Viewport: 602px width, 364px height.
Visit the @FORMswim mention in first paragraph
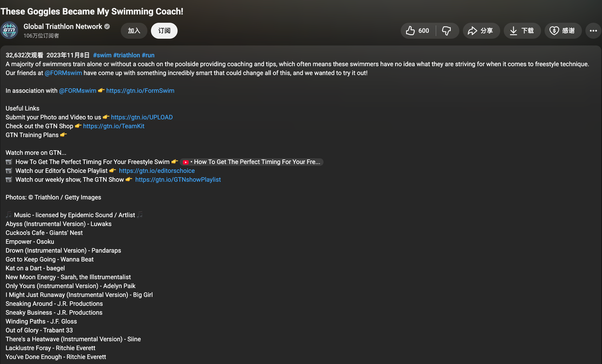tap(63, 73)
